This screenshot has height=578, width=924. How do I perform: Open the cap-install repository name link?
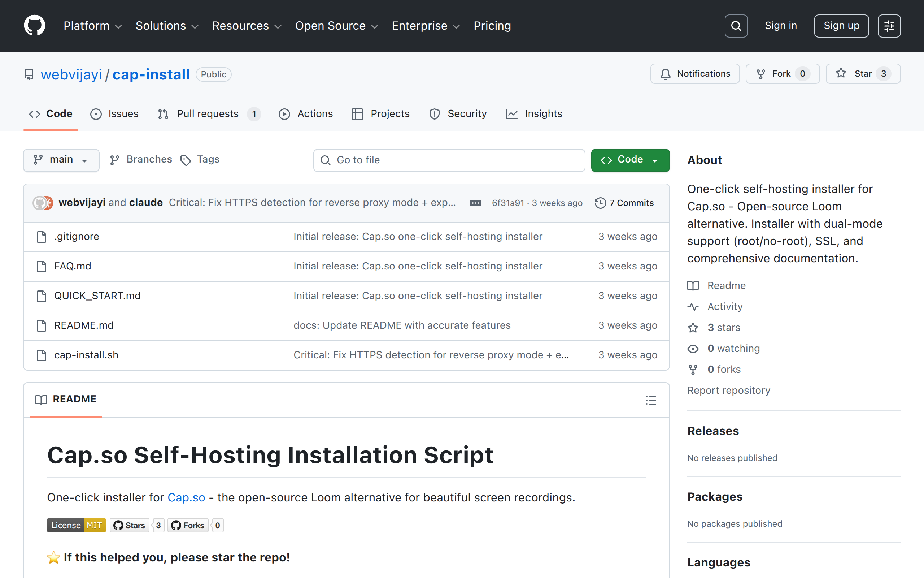click(151, 74)
